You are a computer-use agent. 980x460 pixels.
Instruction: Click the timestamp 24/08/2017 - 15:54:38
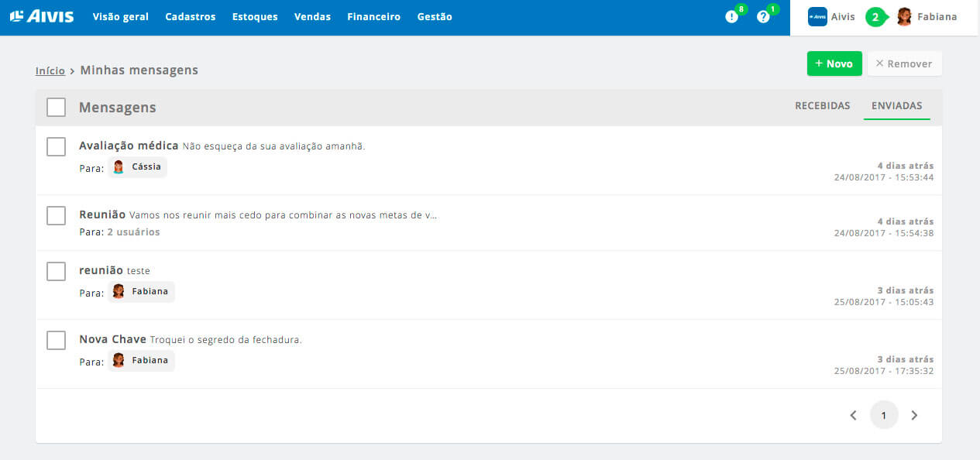coord(884,233)
